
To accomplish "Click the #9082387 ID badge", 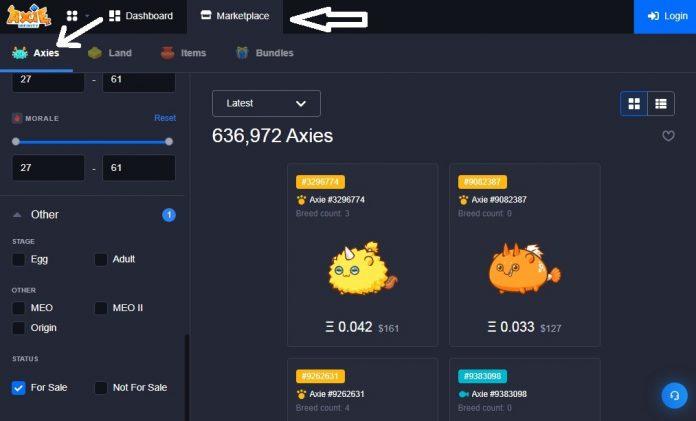I will point(482,182).
